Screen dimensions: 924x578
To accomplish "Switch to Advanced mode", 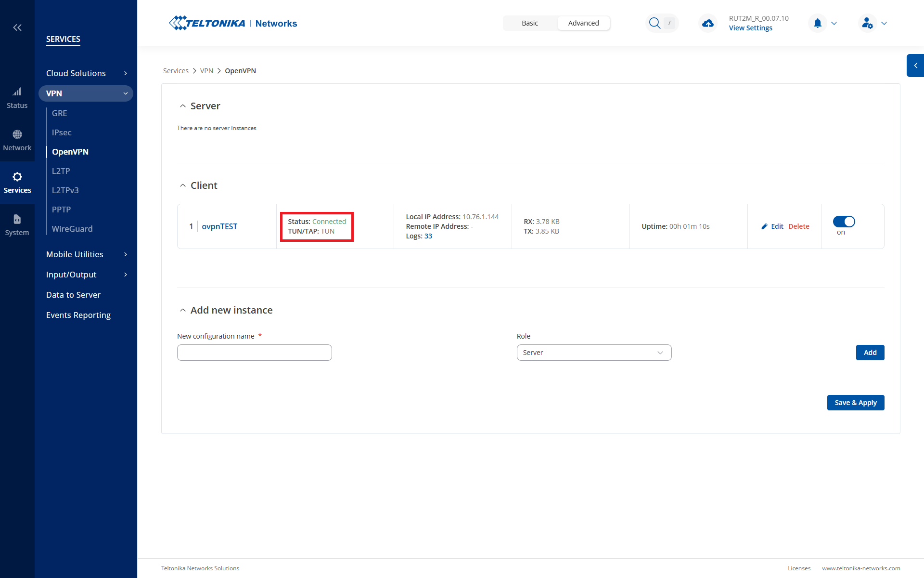I will pyautogui.click(x=583, y=23).
